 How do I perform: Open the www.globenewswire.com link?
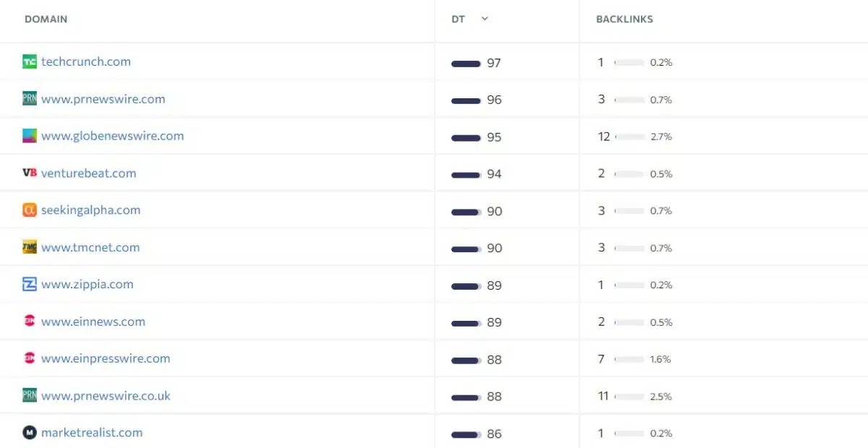pyautogui.click(x=112, y=136)
